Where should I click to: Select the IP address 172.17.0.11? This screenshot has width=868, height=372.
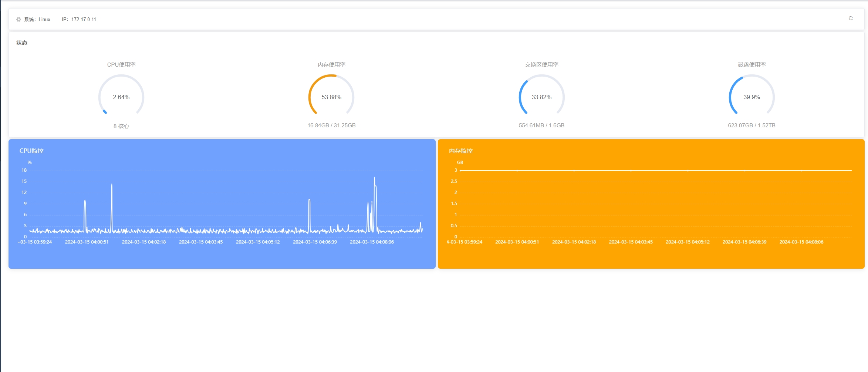(84, 19)
